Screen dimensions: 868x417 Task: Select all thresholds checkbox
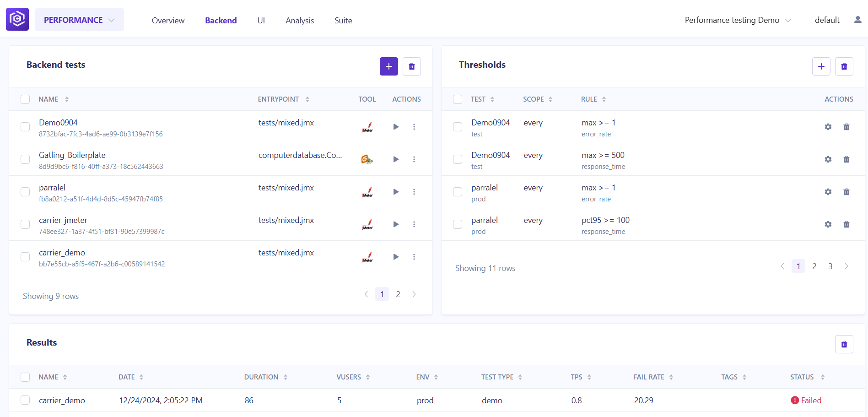point(458,99)
